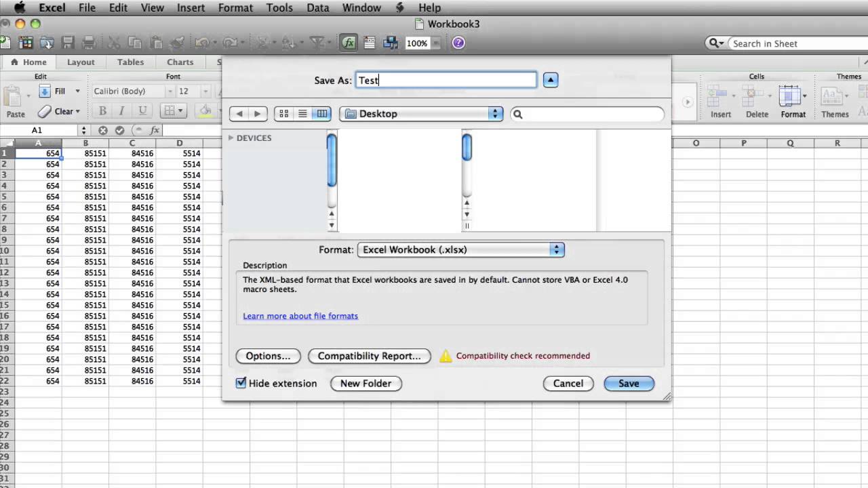Click the Paste clipboard toolbar icon

click(156, 43)
